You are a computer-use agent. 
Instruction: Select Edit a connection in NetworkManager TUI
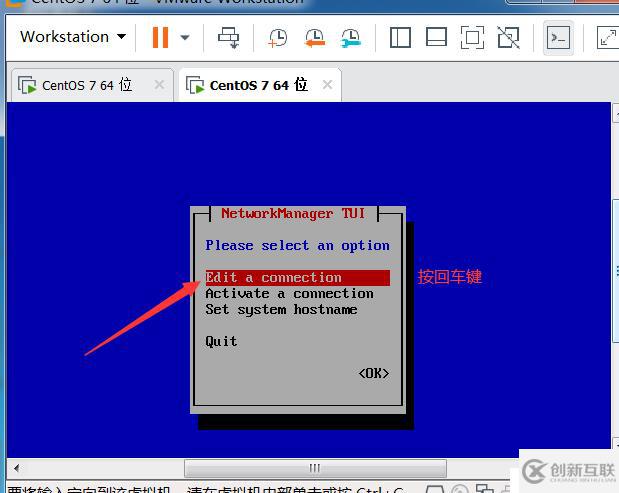[x=297, y=277]
